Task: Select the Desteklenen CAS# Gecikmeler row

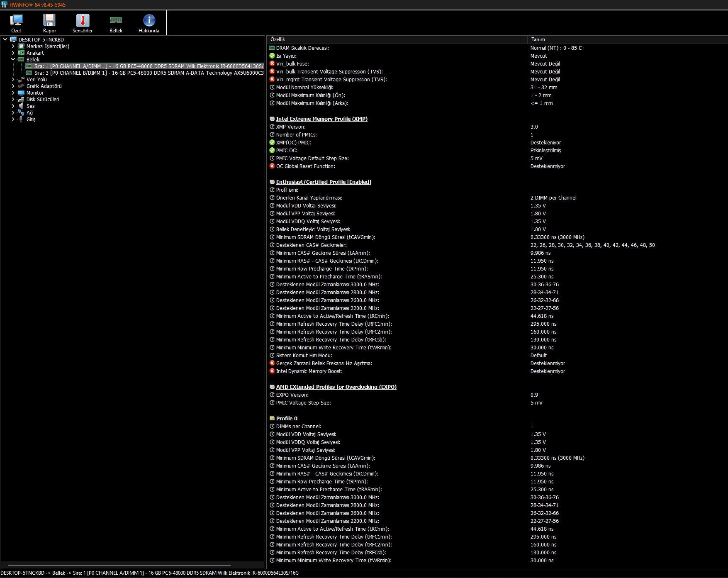Action: click(497, 245)
